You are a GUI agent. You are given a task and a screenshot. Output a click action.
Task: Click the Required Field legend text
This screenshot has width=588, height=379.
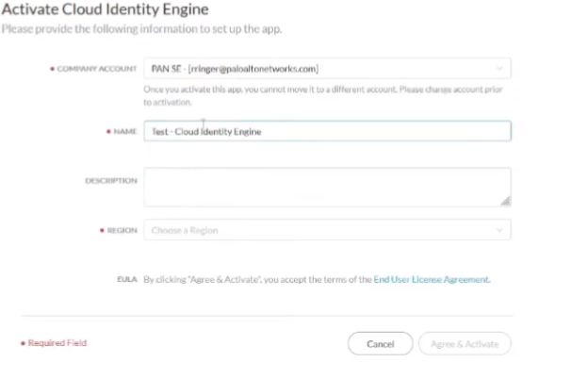[57, 342]
